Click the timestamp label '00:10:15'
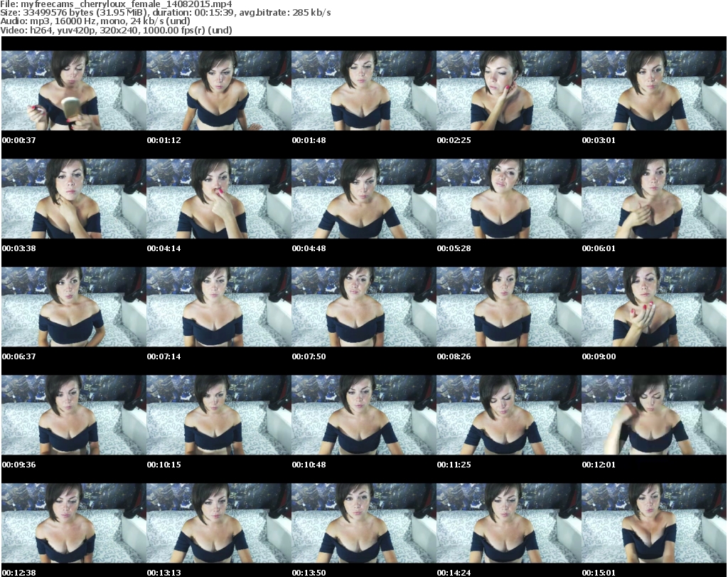The image size is (728, 577). pyautogui.click(x=164, y=465)
